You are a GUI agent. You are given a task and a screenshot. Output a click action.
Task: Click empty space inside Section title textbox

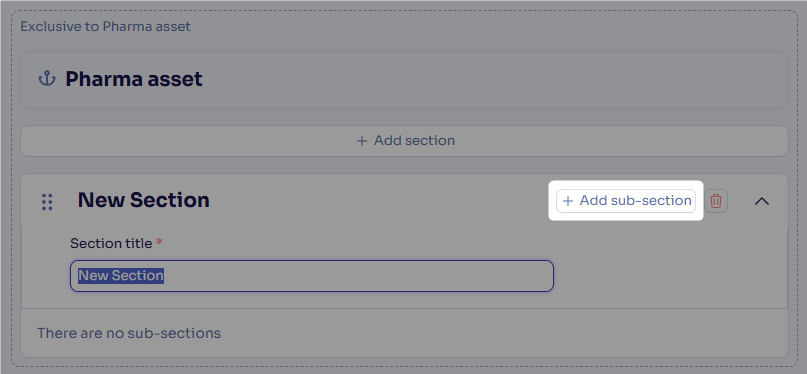click(360, 276)
